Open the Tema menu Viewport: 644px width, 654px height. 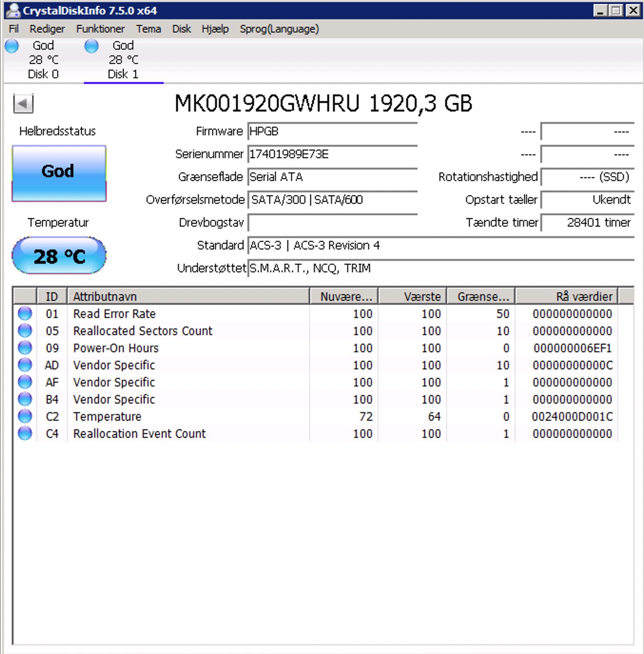[x=148, y=29]
